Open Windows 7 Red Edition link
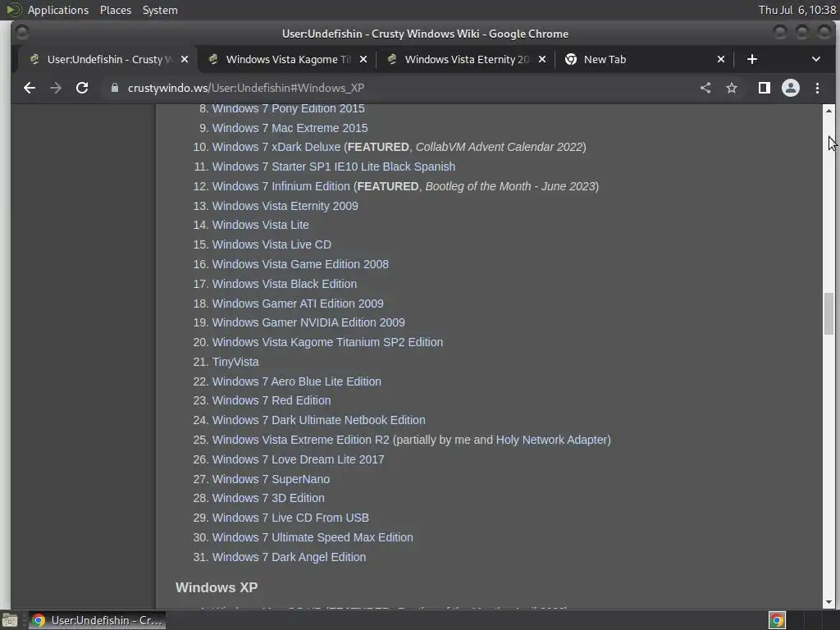Screen dimensions: 840x630 point(272,400)
